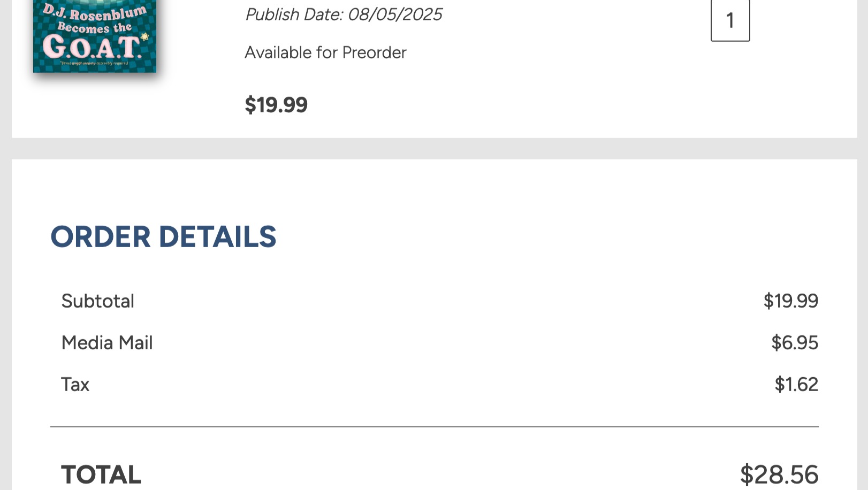Select the Tax label
The width and height of the screenshot is (868, 490).
75,384
